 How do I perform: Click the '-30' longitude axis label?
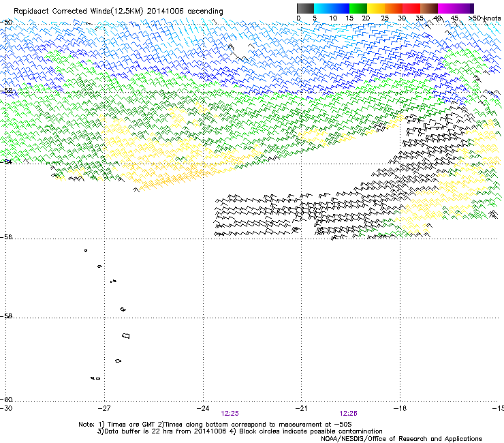tap(6, 408)
